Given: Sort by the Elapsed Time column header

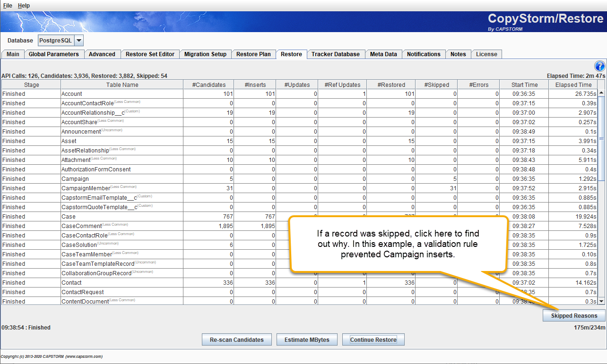Looking at the screenshot, I should pos(573,85).
